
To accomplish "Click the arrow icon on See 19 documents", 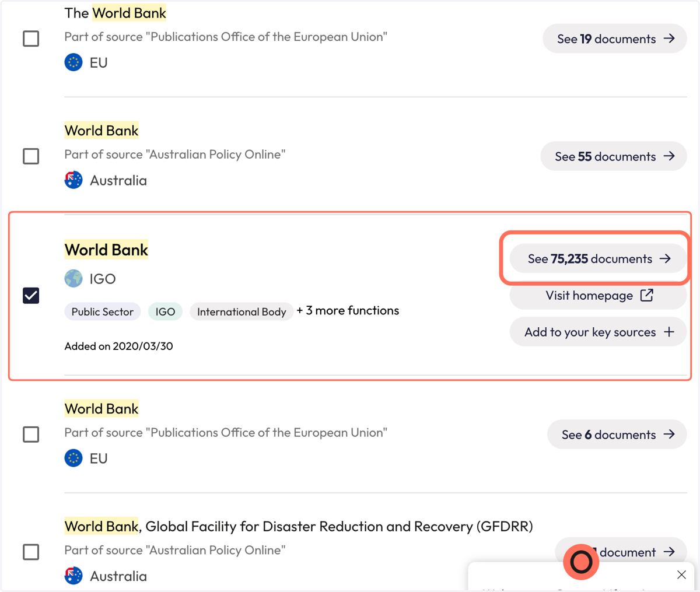I will click(x=669, y=38).
